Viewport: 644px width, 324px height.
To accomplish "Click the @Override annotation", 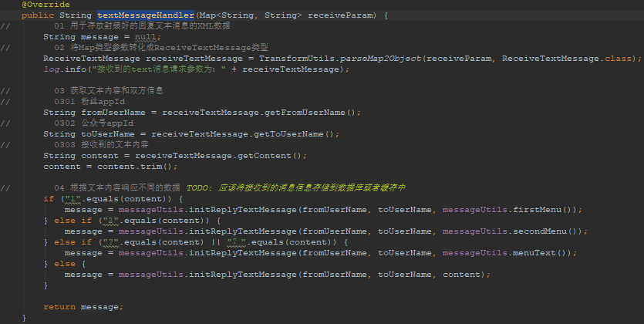I will 46,5.
